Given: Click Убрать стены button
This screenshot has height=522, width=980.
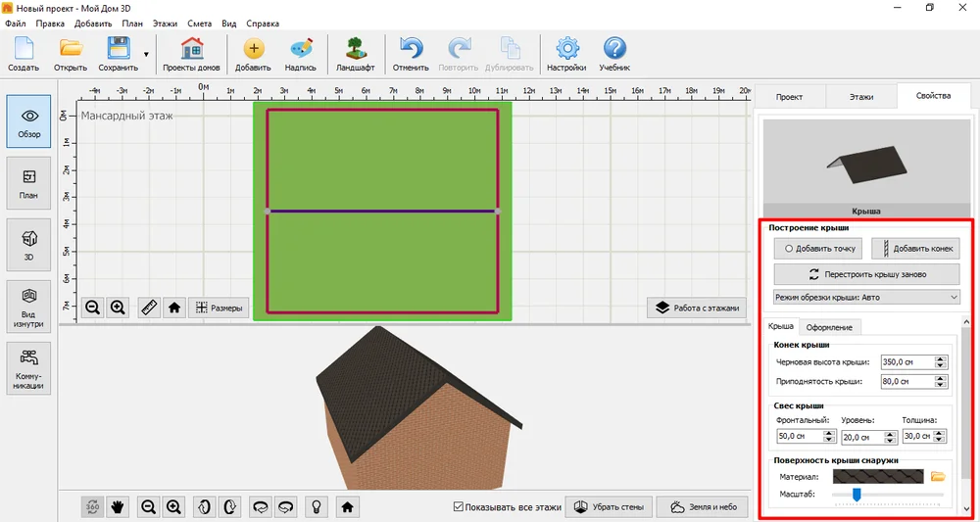Looking at the screenshot, I should point(610,507).
